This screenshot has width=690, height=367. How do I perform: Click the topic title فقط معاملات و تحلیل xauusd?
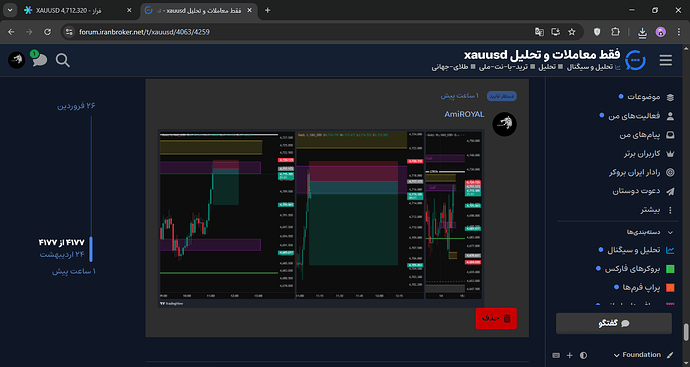point(542,55)
